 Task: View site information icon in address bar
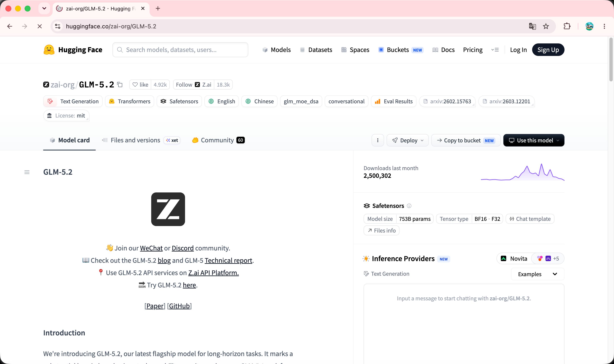point(58,26)
